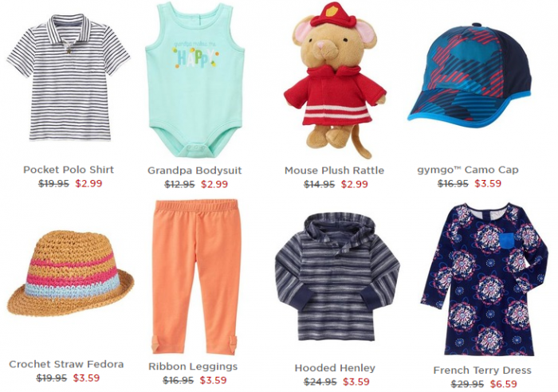The height and width of the screenshot is (392, 558).
Task: Click the gymgo Camo Cap title
Action: coord(468,170)
